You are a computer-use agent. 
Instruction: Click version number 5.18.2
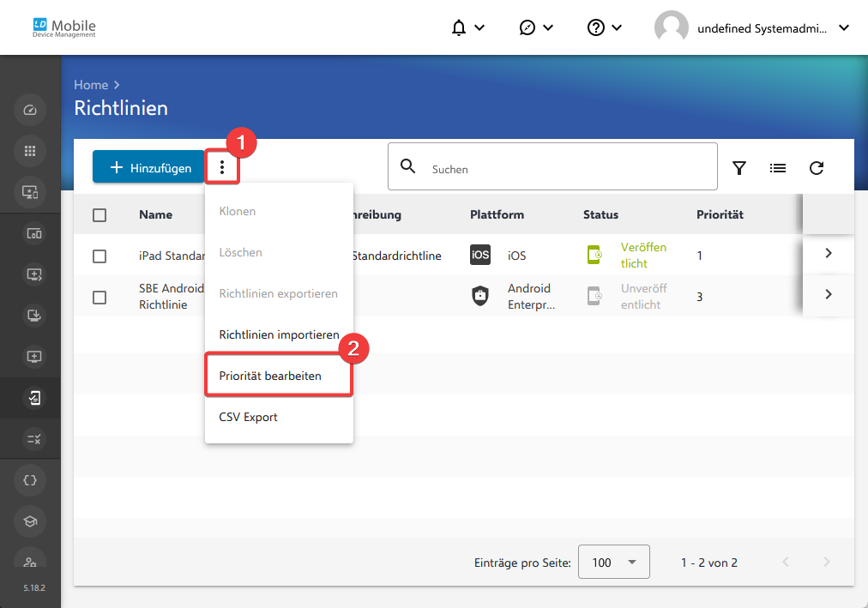coord(34,587)
